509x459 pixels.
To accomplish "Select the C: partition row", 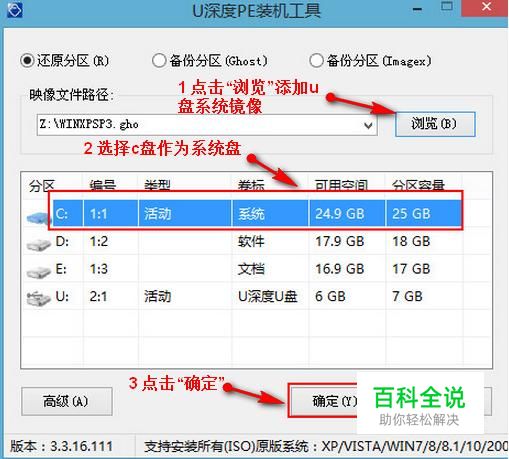I will (x=257, y=213).
